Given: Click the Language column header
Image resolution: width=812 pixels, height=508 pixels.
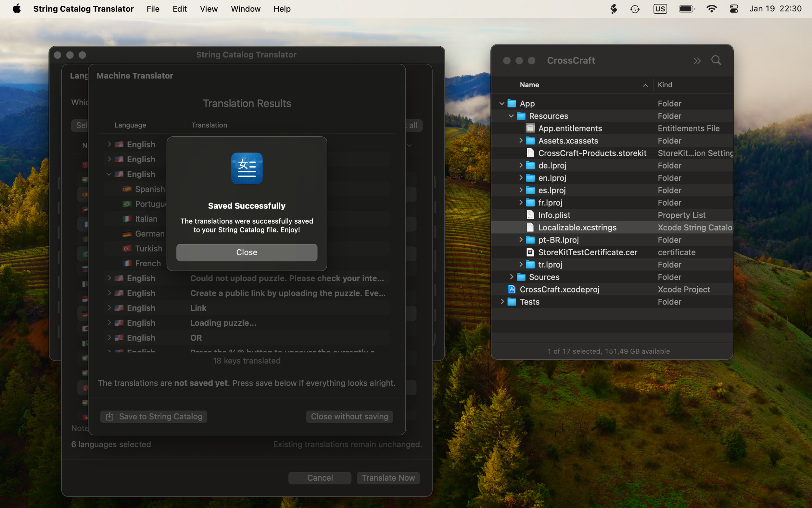Looking at the screenshot, I should click(x=130, y=125).
